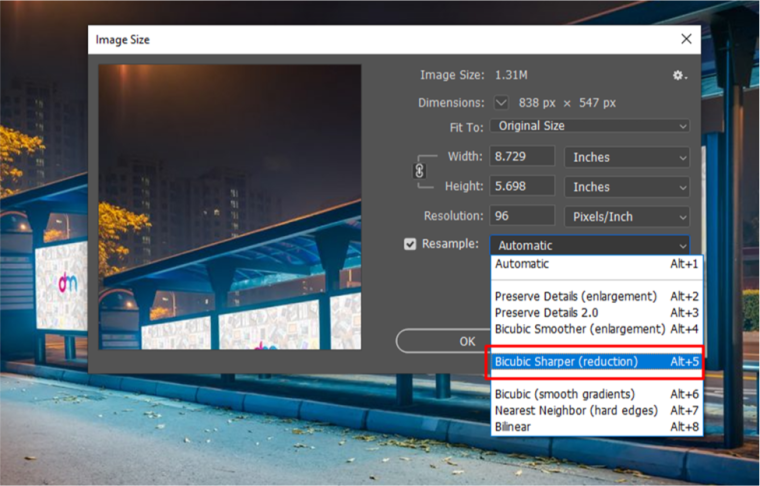Click the image preview thumbnail
Viewport: 760px width, 486px height.
pyautogui.click(x=230, y=207)
